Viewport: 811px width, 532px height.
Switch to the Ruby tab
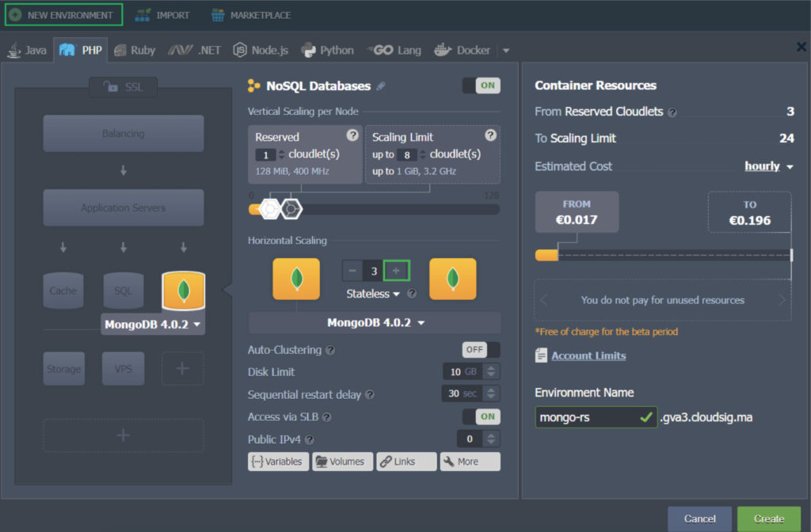click(135, 50)
